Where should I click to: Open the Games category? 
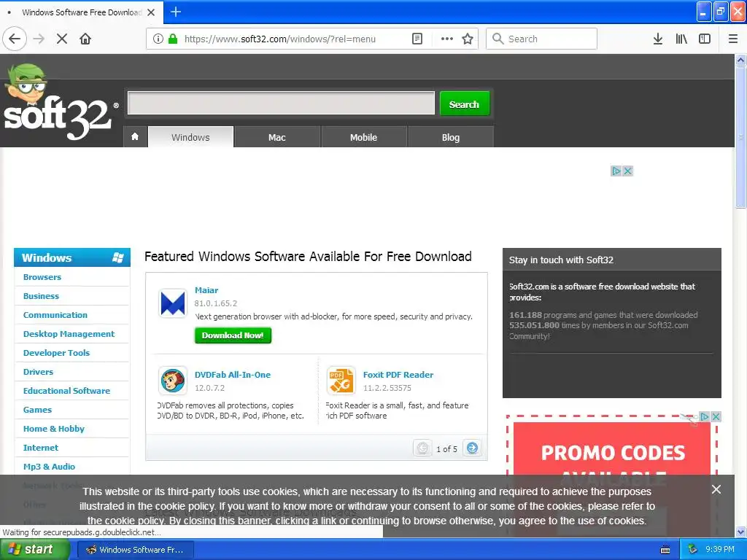[x=38, y=410]
